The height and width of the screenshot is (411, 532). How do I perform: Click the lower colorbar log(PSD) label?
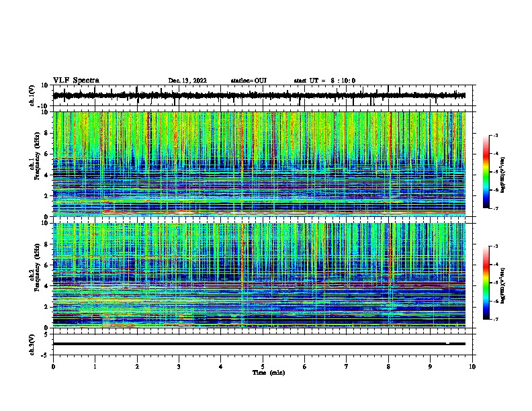[502, 285]
